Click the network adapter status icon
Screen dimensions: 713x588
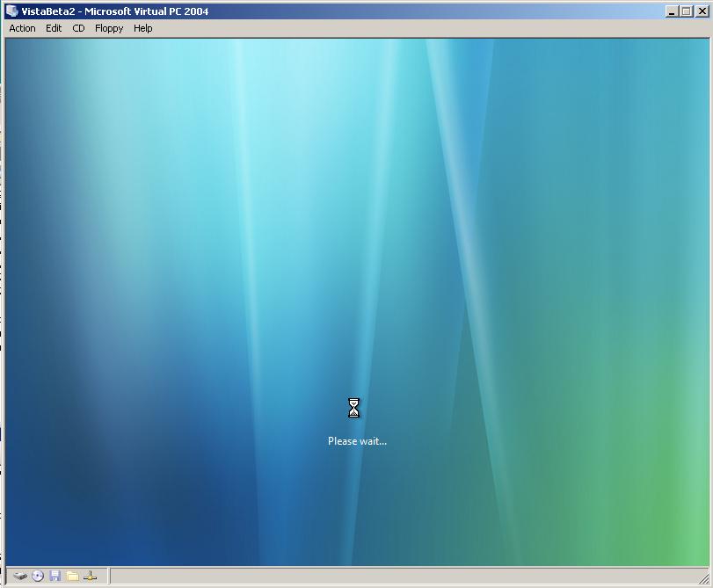click(90, 577)
